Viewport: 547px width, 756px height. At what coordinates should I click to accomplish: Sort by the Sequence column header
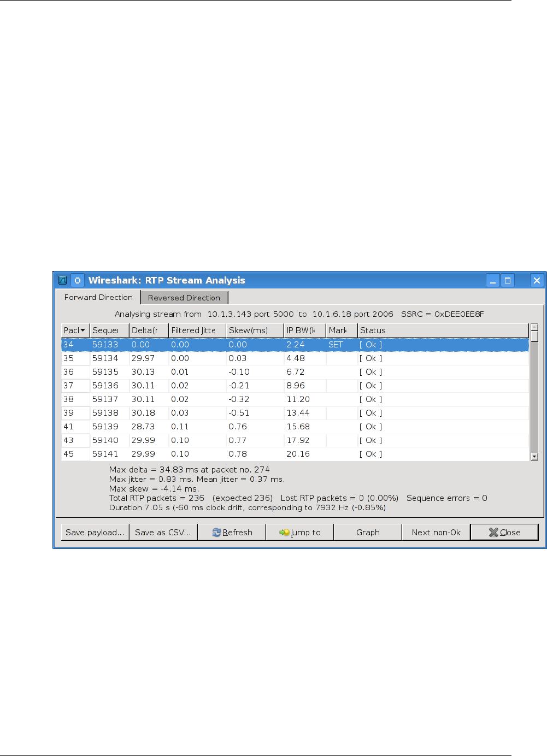(109, 330)
